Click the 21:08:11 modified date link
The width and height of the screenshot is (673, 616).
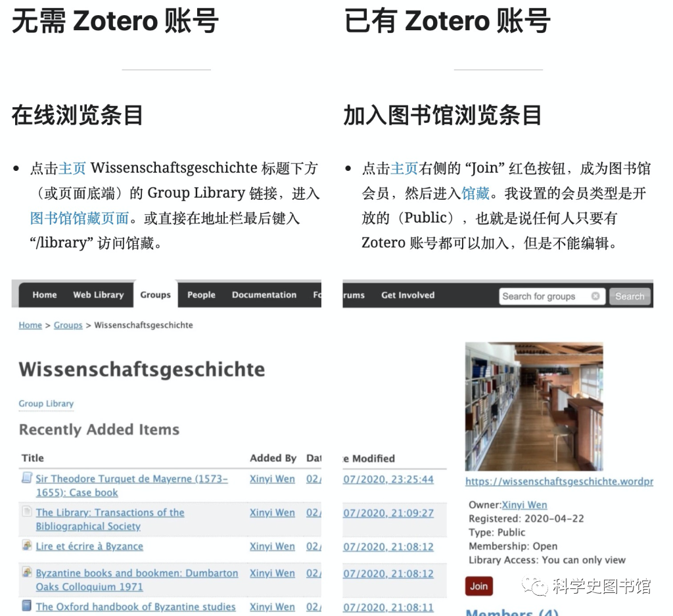pos(388,608)
